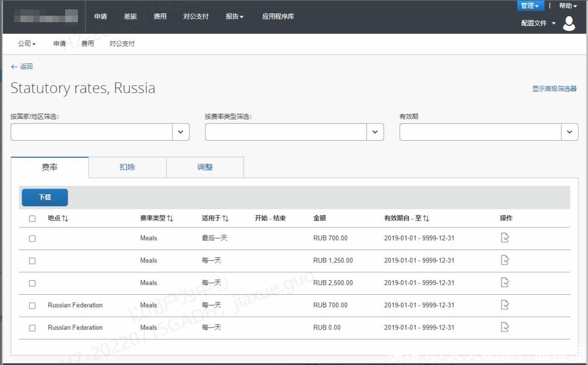Click the 操作 column header
Viewport: 588px width, 365px height.
point(506,218)
